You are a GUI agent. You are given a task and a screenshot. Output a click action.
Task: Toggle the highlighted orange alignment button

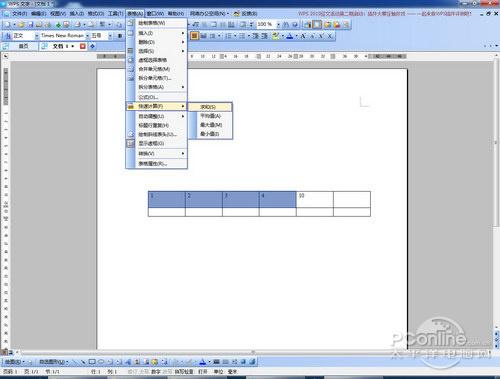point(194,36)
